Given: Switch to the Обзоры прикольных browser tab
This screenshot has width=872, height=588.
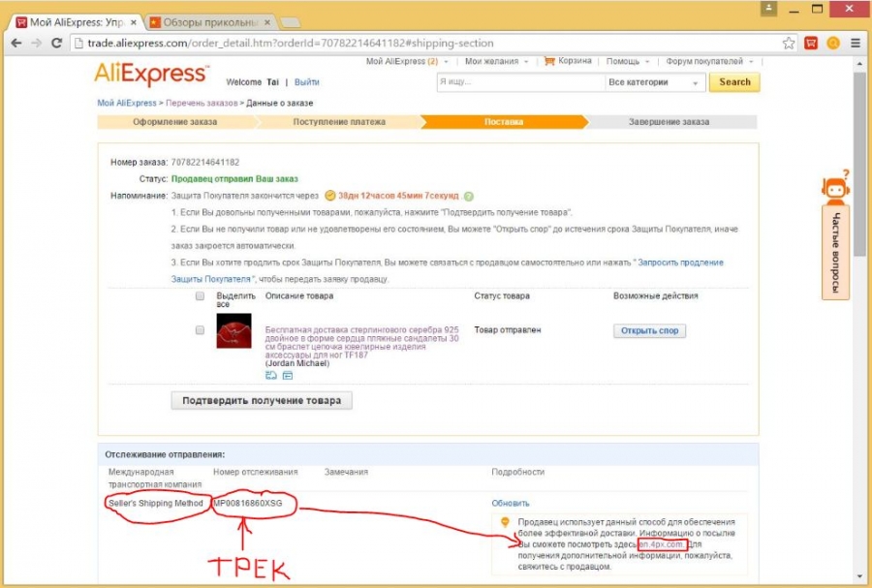Looking at the screenshot, I should (x=210, y=22).
